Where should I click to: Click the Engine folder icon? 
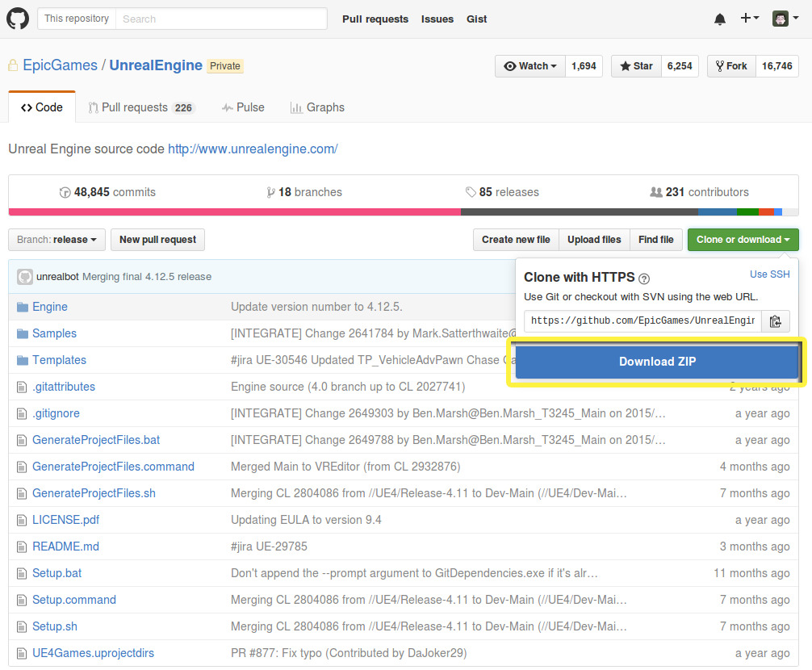coord(22,307)
